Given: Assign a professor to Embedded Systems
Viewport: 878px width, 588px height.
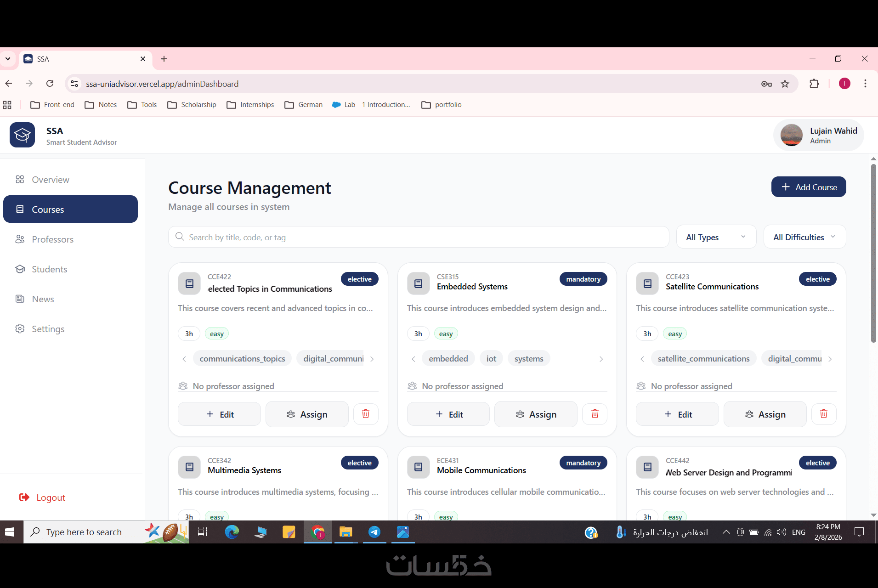Looking at the screenshot, I should pyautogui.click(x=536, y=414).
